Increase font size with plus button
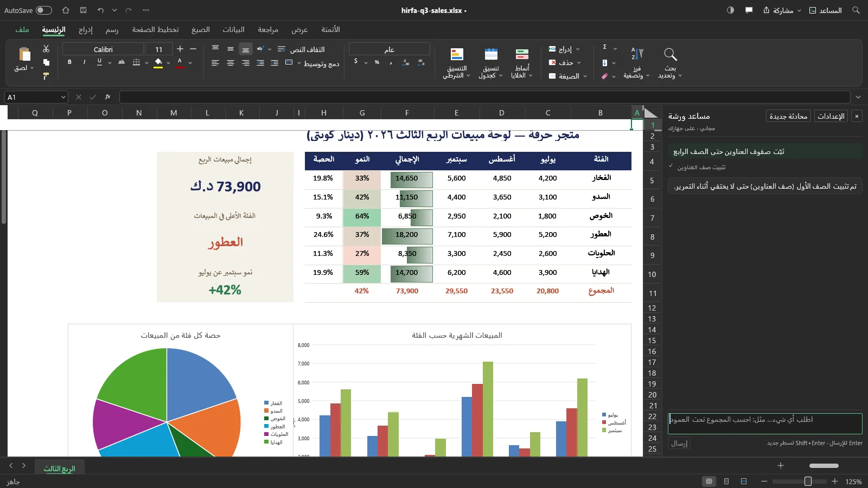The width and height of the screenshot is (868, 488). tap(180, 49)
